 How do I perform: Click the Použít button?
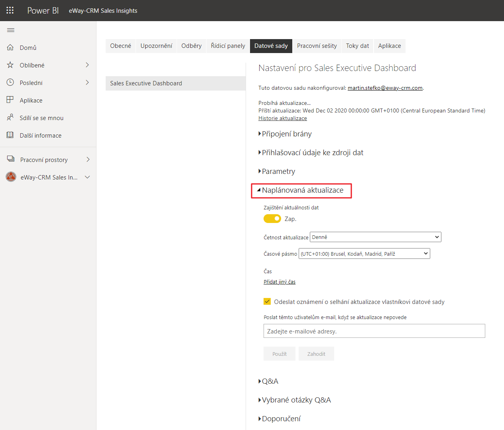tap(280, 354)
